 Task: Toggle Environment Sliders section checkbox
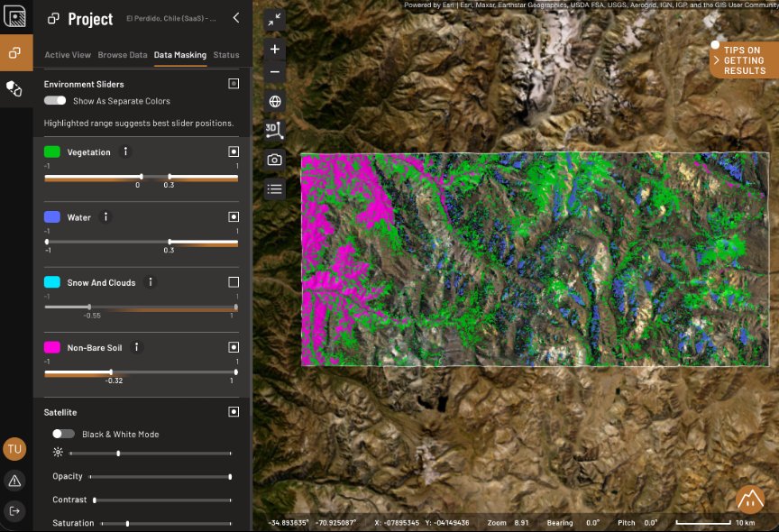point(234,84)
